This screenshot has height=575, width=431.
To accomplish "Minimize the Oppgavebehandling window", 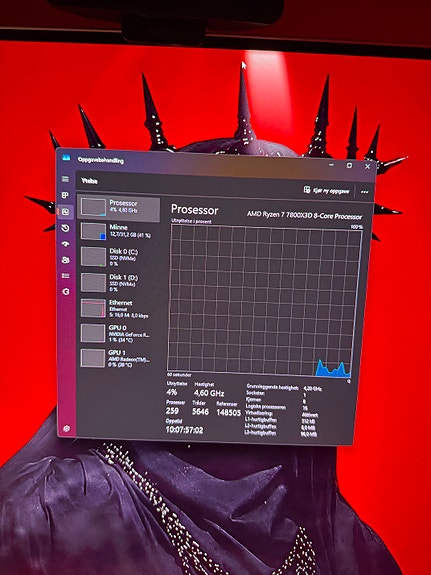I will pos(332,165).
